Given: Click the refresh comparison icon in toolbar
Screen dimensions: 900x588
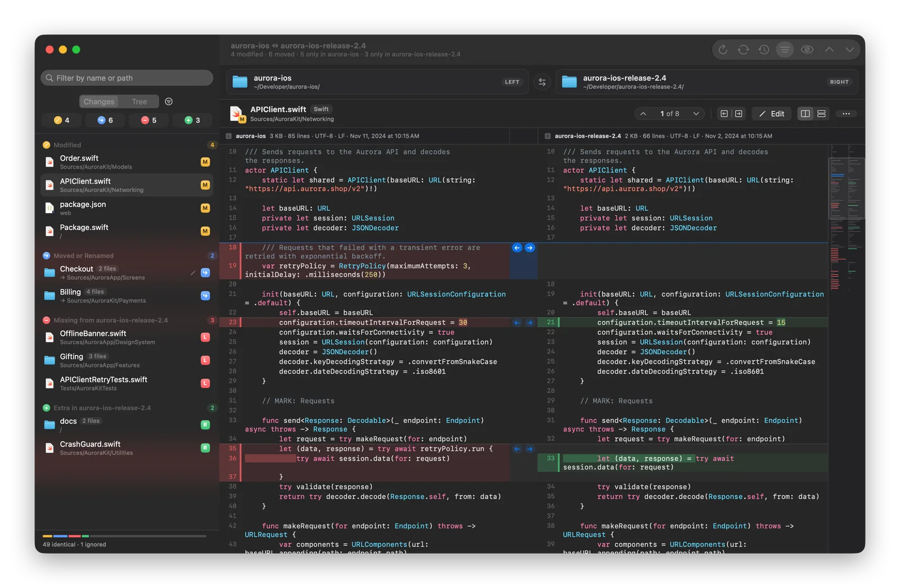Looking at the screenshot, I should [723, 49].
